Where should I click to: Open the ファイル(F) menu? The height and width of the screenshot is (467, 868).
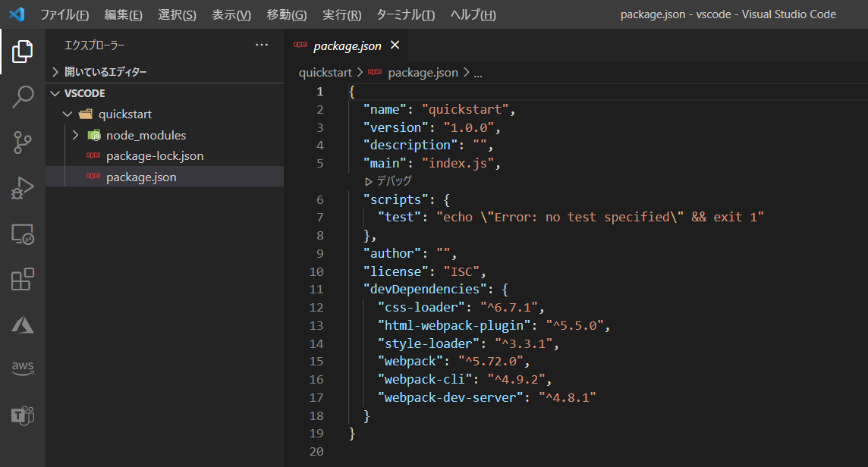pyautogui.click(x=64, y=14)
